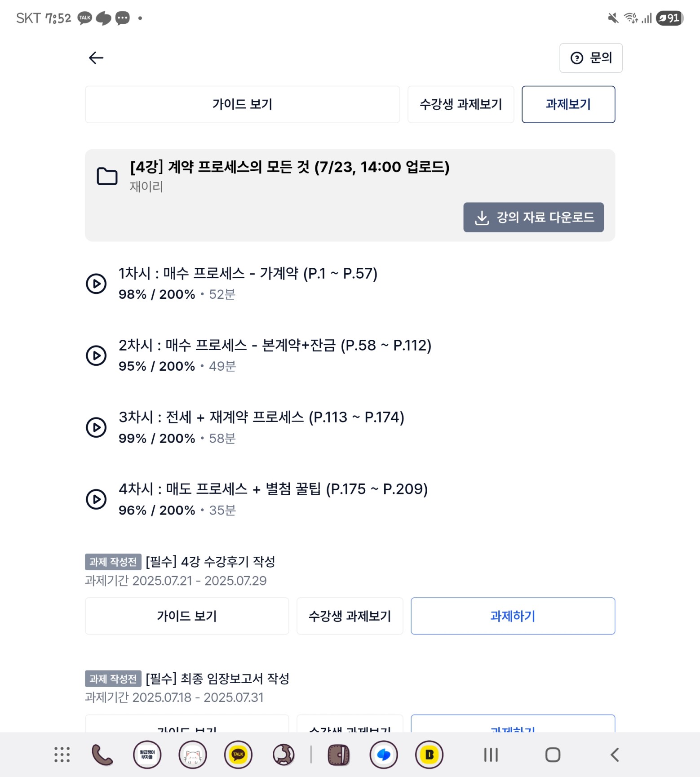Open top 수강생 과제보기 button
This screenshot has width=700, height=777.
click(x=461, y=104)
